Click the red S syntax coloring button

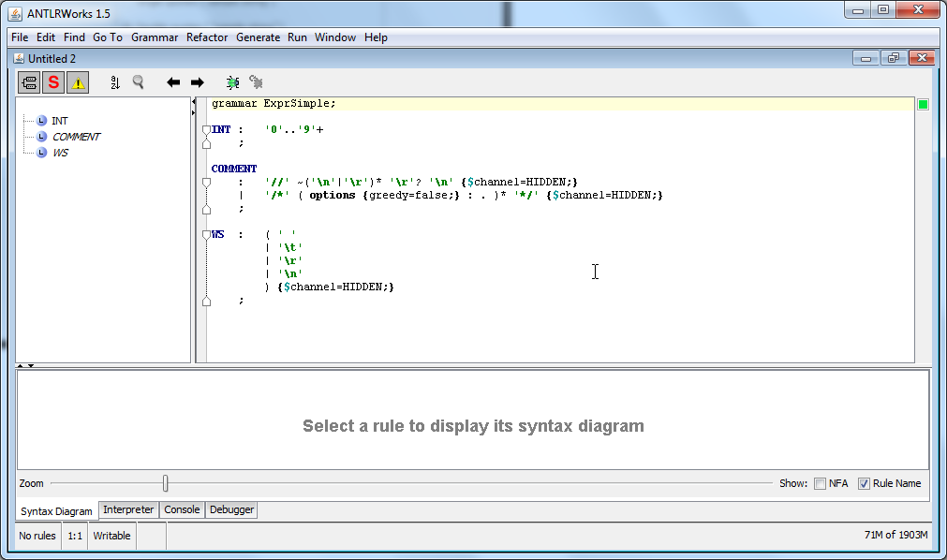(x=53, y=82)
